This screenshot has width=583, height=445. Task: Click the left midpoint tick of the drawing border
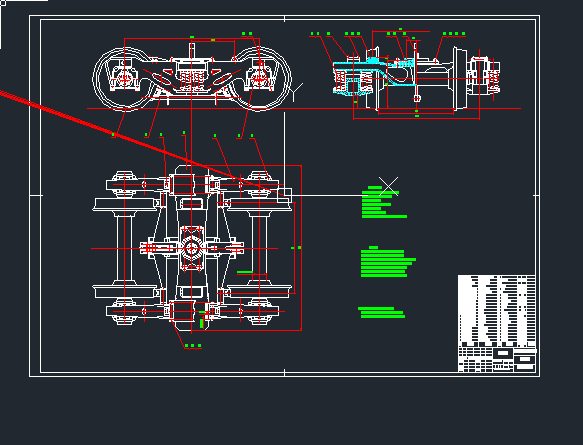tap(36, 195)
